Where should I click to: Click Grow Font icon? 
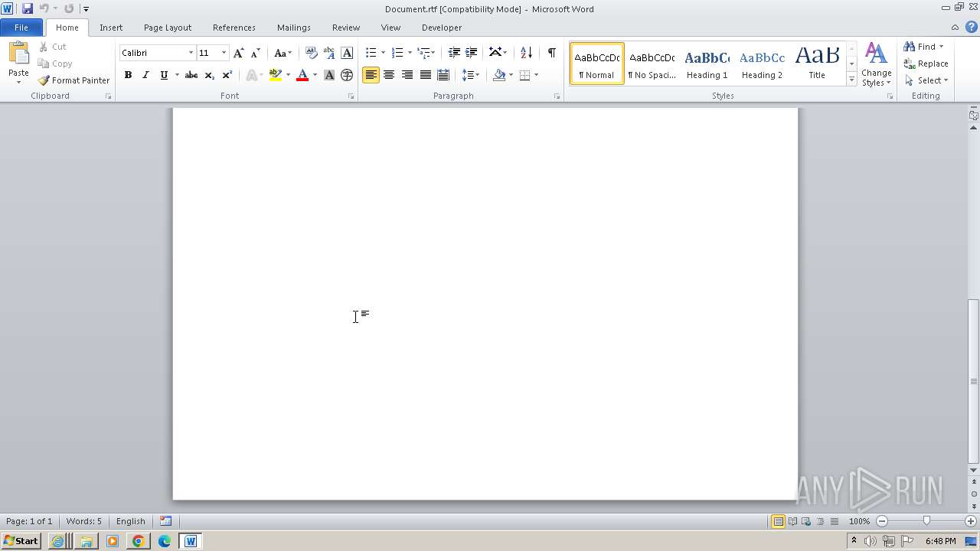coord(239,53)
